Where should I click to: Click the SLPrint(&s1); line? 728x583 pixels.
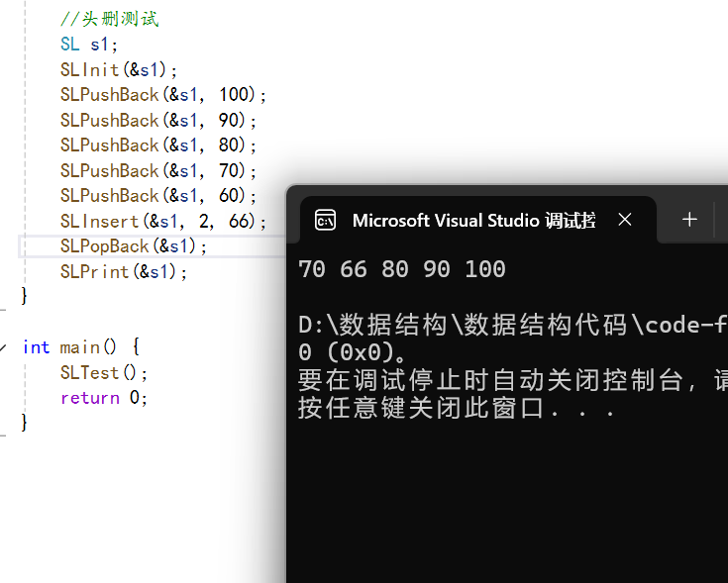click(124, 272)
